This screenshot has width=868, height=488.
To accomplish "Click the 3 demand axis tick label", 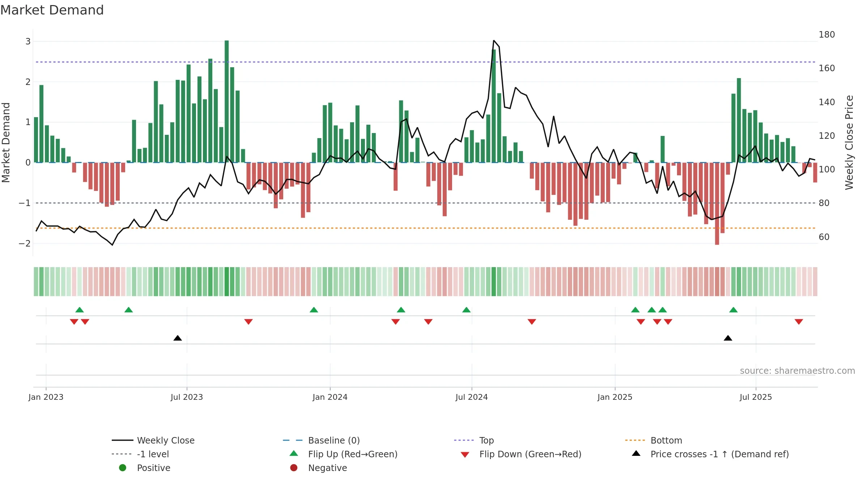I will 28,42.
